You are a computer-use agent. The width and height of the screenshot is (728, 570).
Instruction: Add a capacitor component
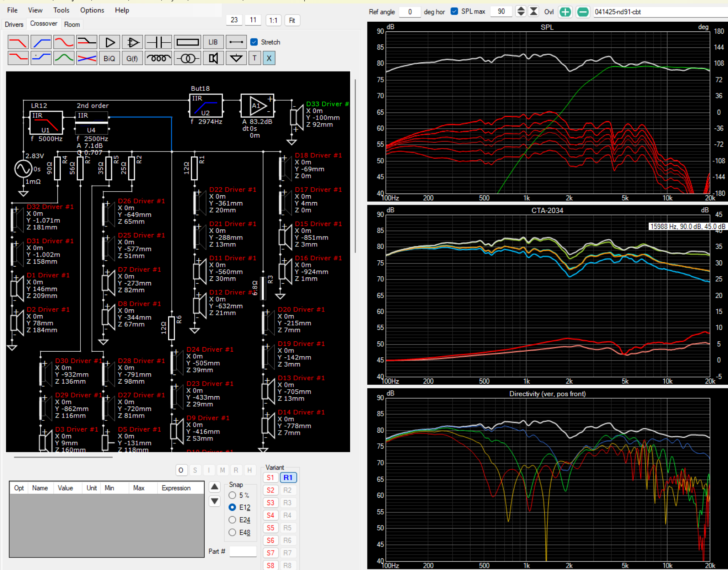[x=159, y=42]
